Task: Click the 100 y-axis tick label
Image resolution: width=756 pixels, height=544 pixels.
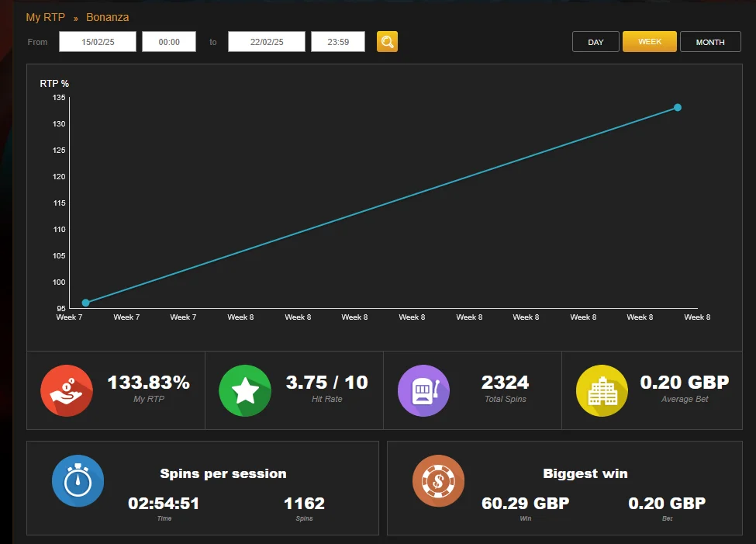Action: pos(59,282)
